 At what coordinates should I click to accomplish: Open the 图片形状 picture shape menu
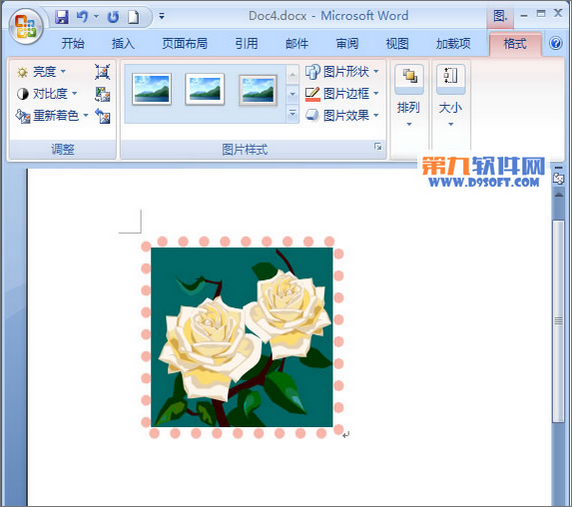[x=342, y=71]
